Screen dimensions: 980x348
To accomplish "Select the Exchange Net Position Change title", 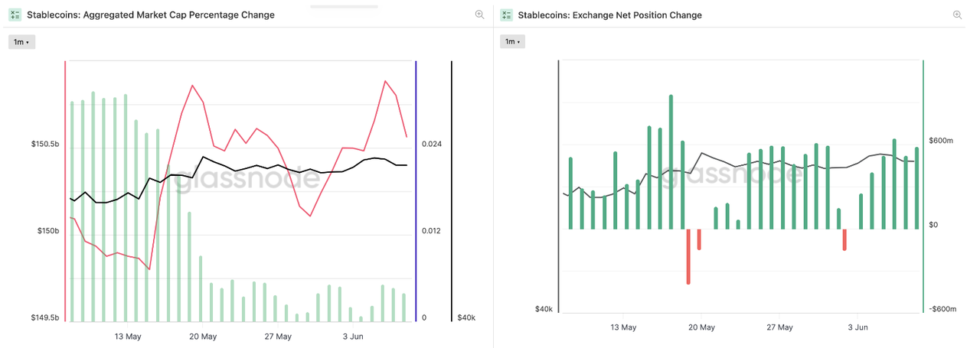I will (x=609, y=15).
